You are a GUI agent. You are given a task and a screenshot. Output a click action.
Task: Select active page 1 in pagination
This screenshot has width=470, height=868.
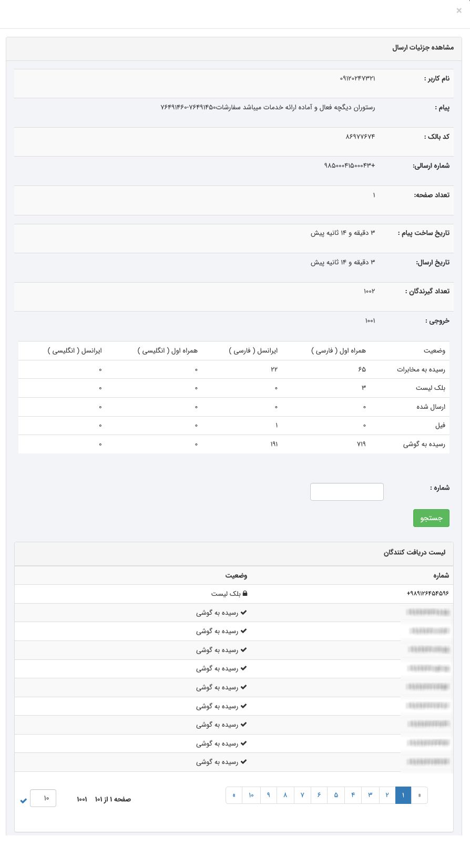click(403, 795)
